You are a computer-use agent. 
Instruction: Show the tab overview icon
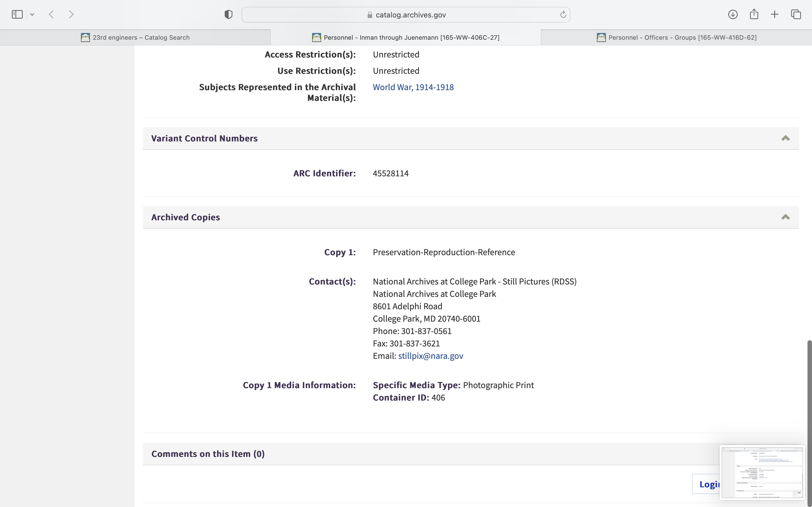[x=796, y=14]
